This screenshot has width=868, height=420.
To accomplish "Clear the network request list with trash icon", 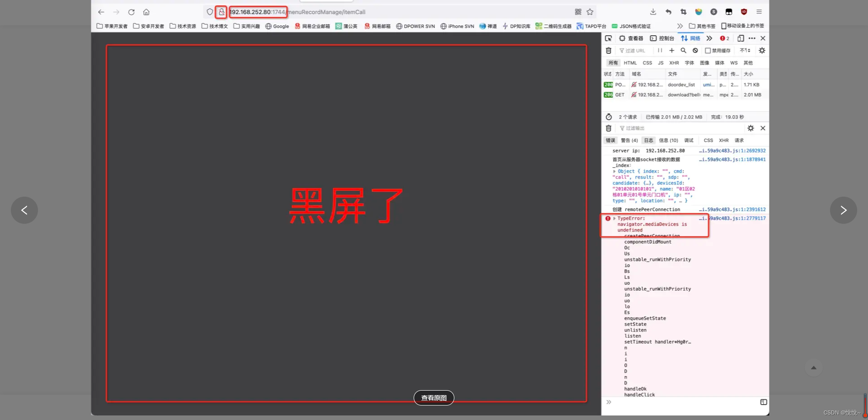I will click(x=608, y=50).
